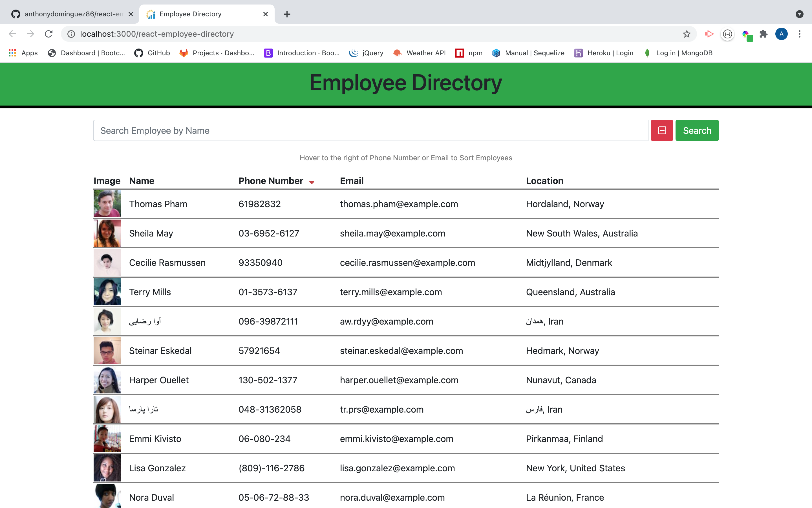This screenshot has width=812, height=508.
Task: Click sheila.may@example.com email cell
Action: pos(392,233)
